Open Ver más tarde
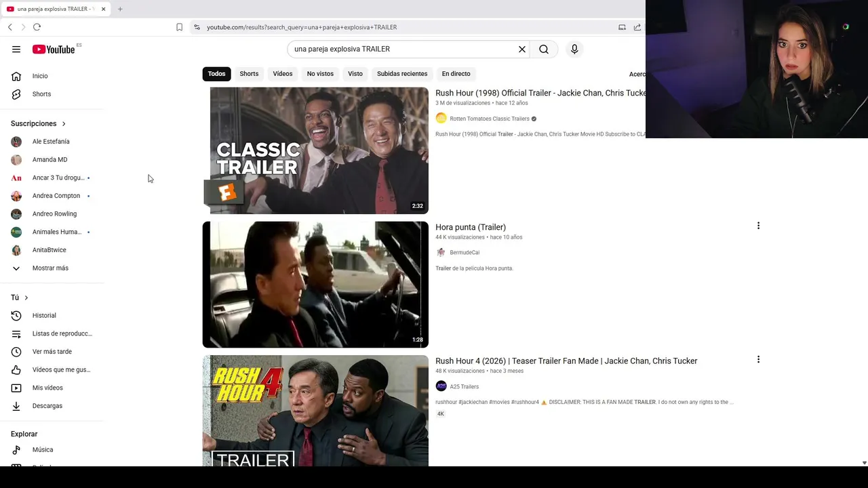 [52, 352]
